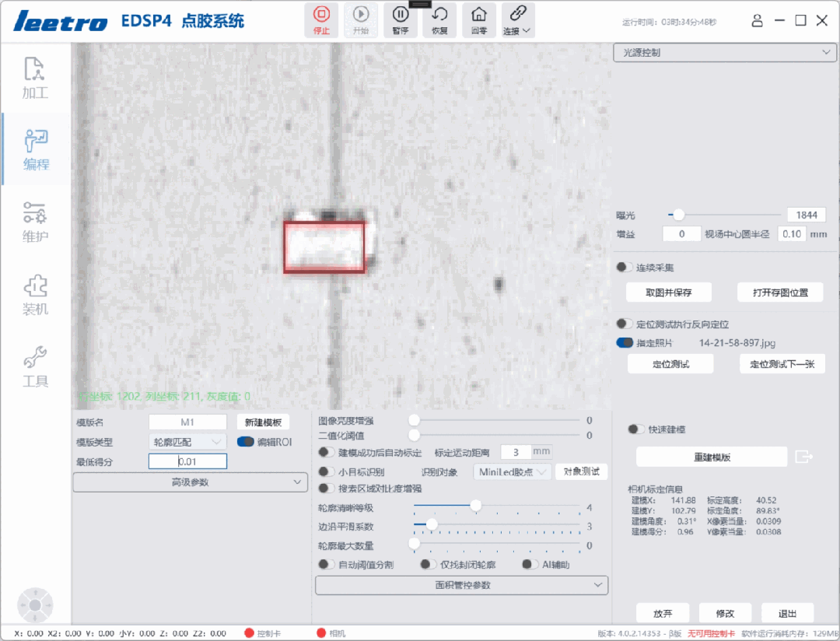Click the export icon beside 重建模版
The height and width of the screenshot is (641, 840).
tap(803, 457)
